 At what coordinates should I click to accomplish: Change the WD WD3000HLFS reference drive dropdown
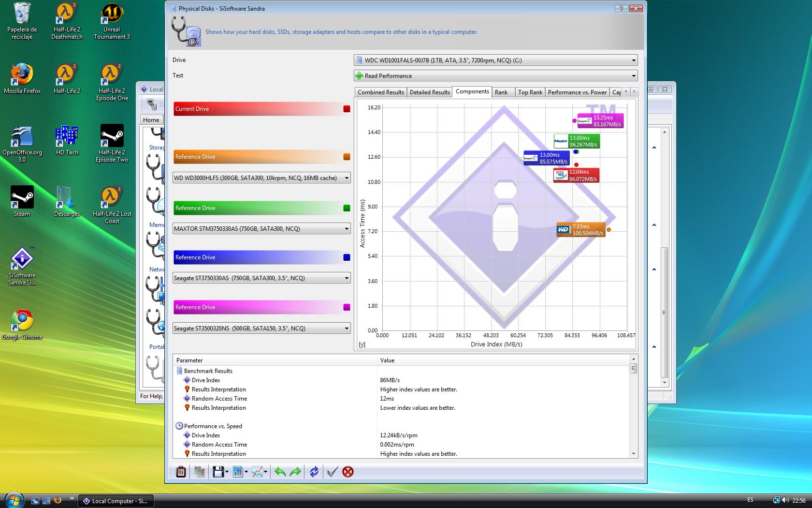click(261, 178)
